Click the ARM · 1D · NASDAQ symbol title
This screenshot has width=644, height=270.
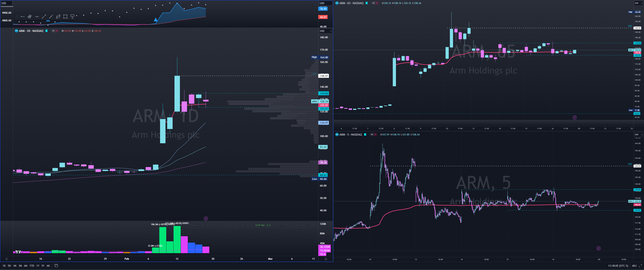31,31
